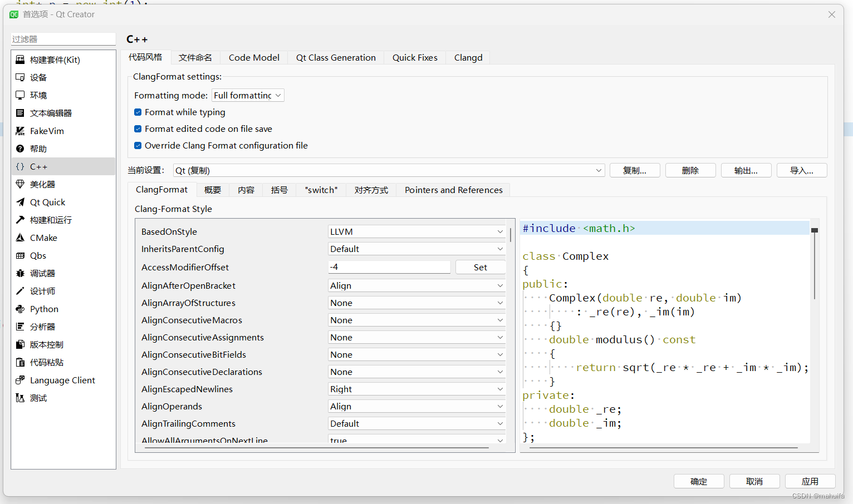The height and width of the screenshot is (504, 853).
Task: Select the Language Client icon
Action: point(20,380)
